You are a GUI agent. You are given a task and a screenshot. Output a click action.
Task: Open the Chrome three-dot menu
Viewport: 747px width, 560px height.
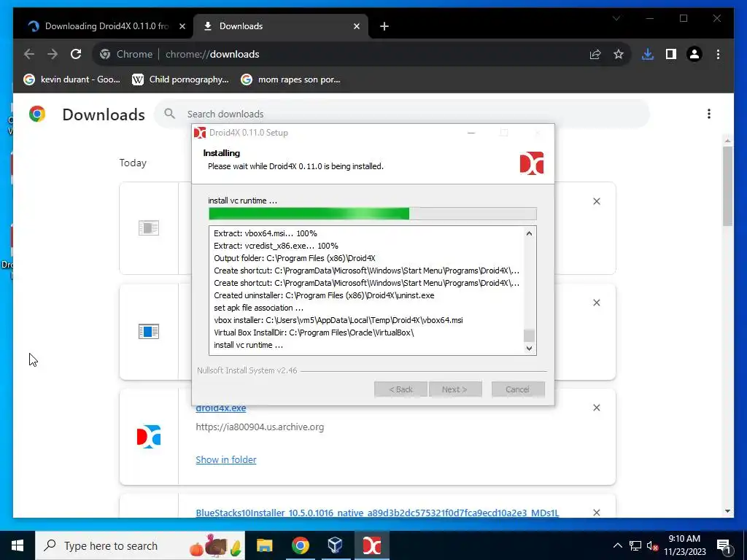(718, 54)
